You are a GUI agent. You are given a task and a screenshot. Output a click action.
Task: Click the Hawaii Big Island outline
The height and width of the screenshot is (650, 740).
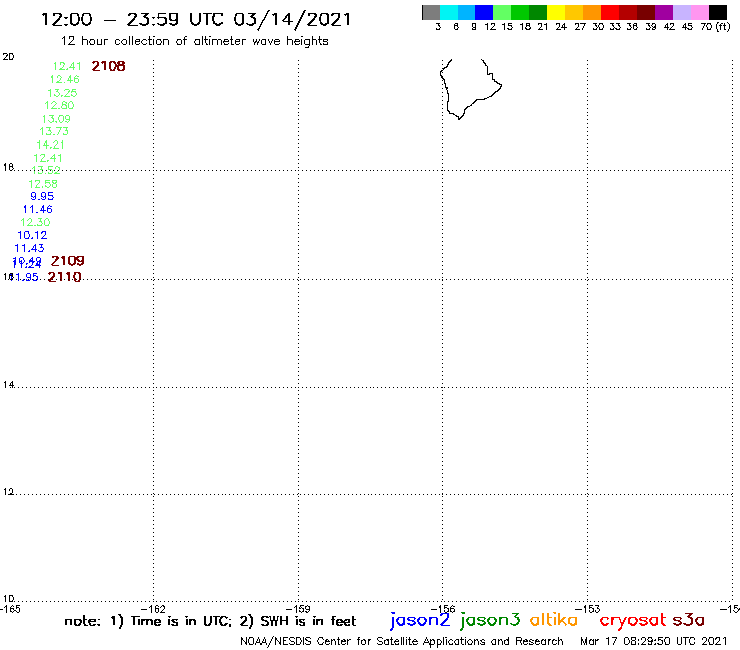470,89
